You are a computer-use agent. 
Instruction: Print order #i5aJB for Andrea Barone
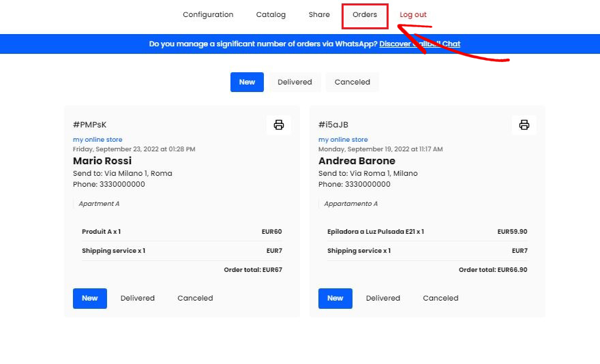click(x=524, y=125)
